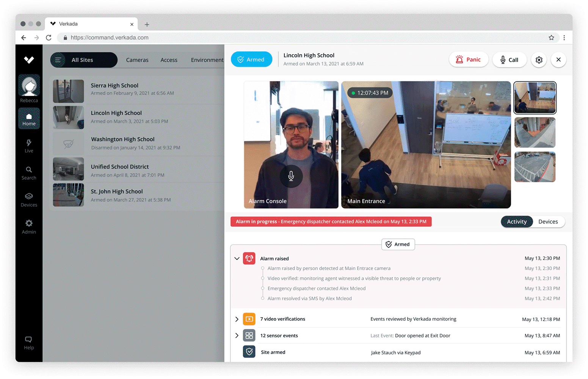
Task: Collapse the Alarm raised event details
Action: click(237, 258)
